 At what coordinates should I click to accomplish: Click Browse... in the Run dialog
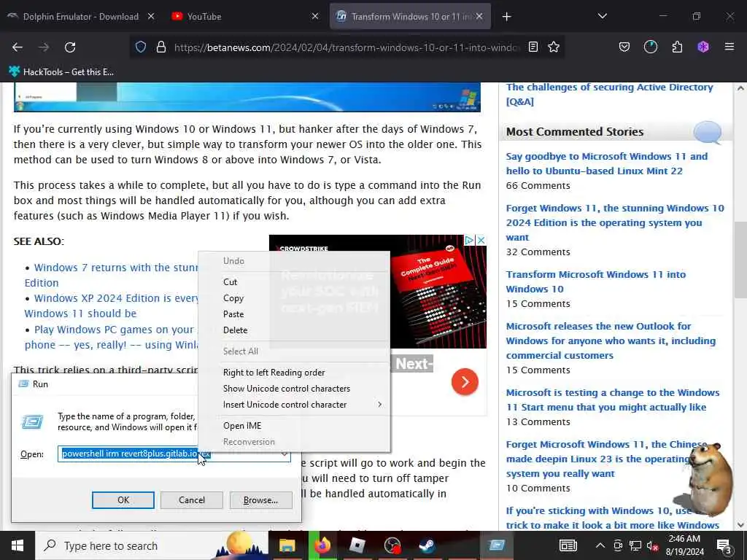[x=260, y=500]
